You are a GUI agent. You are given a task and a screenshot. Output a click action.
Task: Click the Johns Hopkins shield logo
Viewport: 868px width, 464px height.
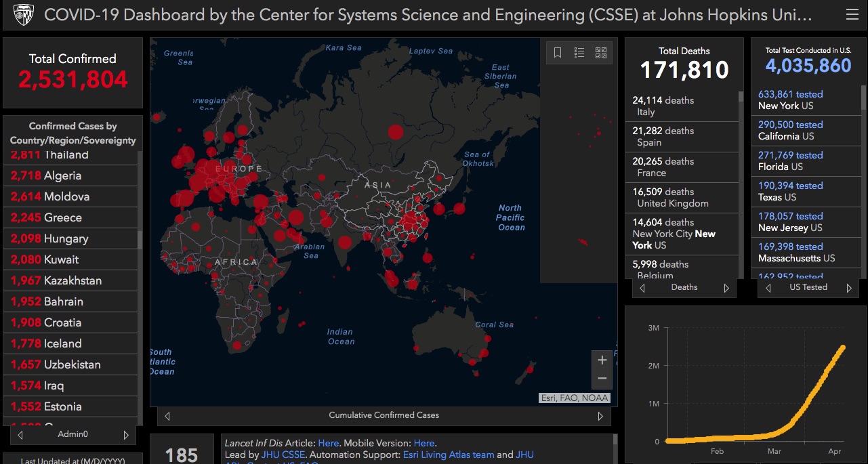(24, 14)
